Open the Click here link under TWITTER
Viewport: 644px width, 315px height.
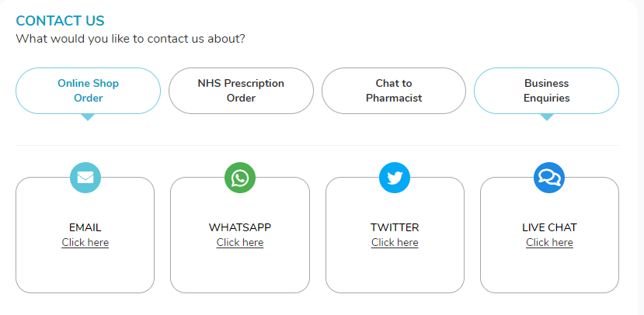point(395,242)
